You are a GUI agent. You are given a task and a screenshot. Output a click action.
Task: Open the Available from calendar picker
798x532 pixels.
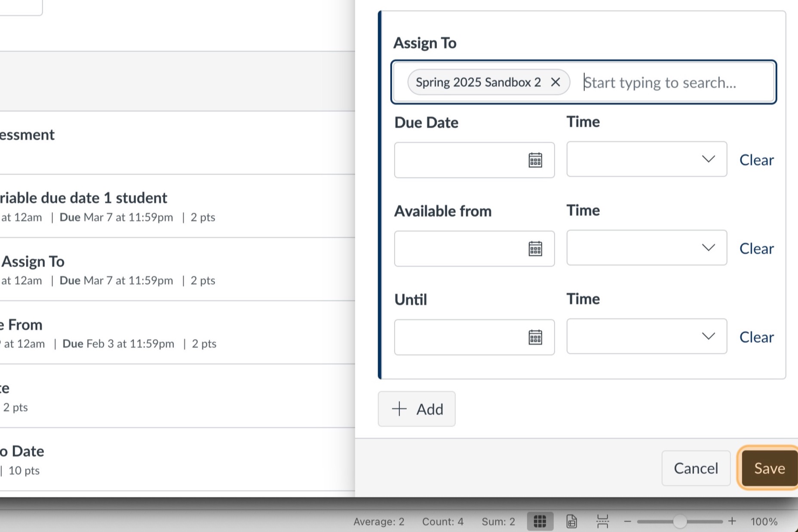[x=535, y=249]
